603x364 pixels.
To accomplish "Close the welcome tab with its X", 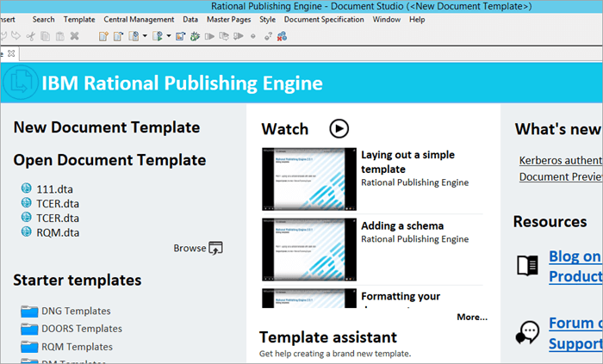I will click(11, 53).
